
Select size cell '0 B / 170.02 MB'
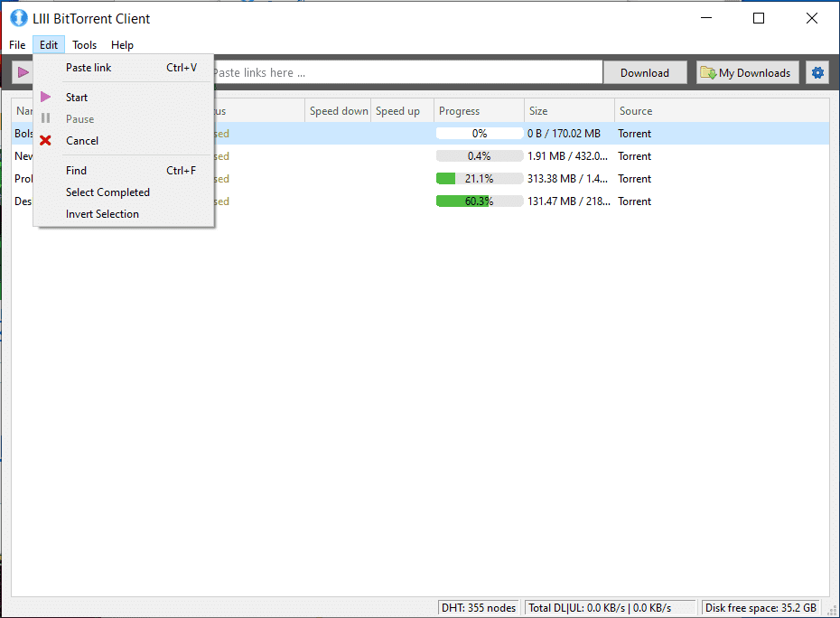pos(564,134)
